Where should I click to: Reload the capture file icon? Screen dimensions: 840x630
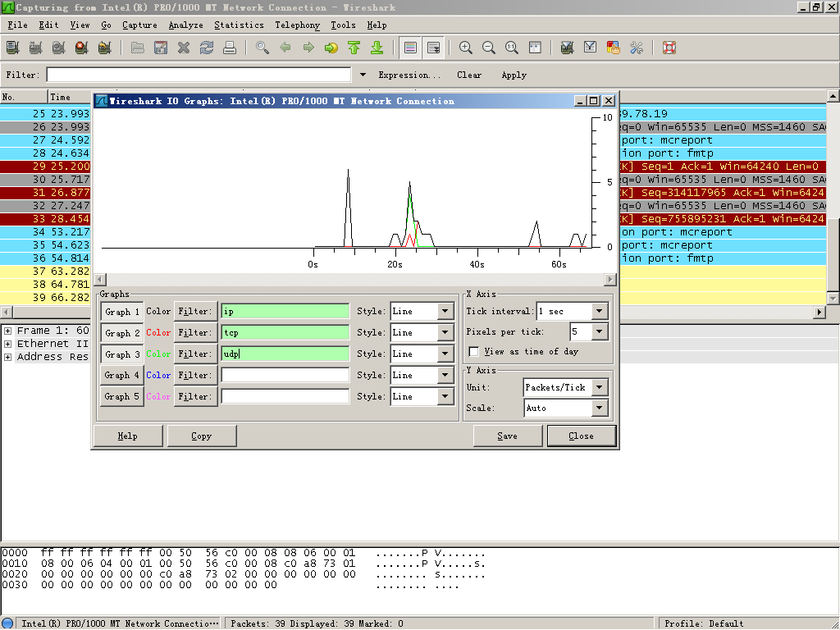(207, 48)
